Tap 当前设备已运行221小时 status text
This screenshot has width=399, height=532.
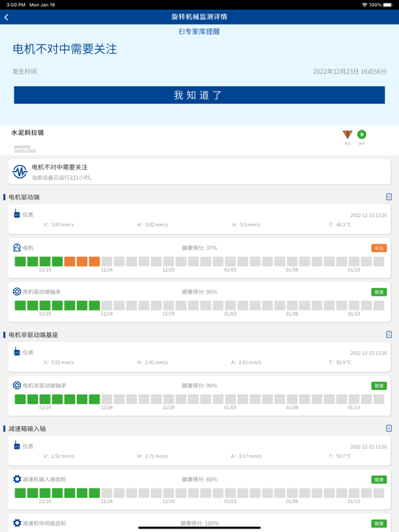(62, 177)
